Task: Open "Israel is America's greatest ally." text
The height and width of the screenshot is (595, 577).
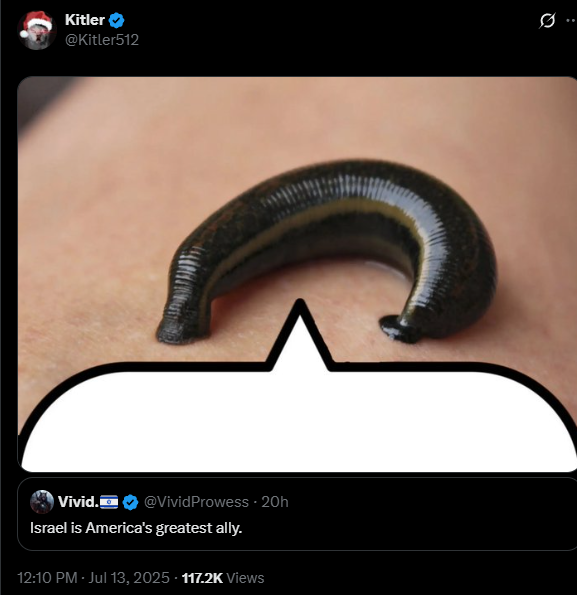Action: point(136,528)
